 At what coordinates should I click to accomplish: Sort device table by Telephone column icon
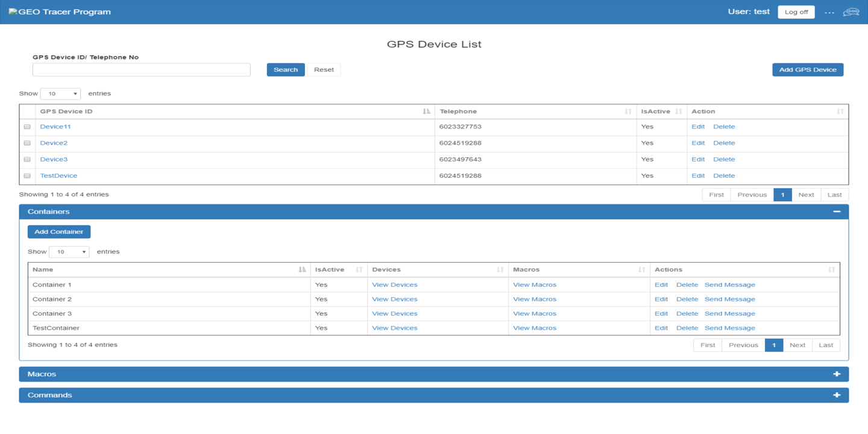coord(628,112)
